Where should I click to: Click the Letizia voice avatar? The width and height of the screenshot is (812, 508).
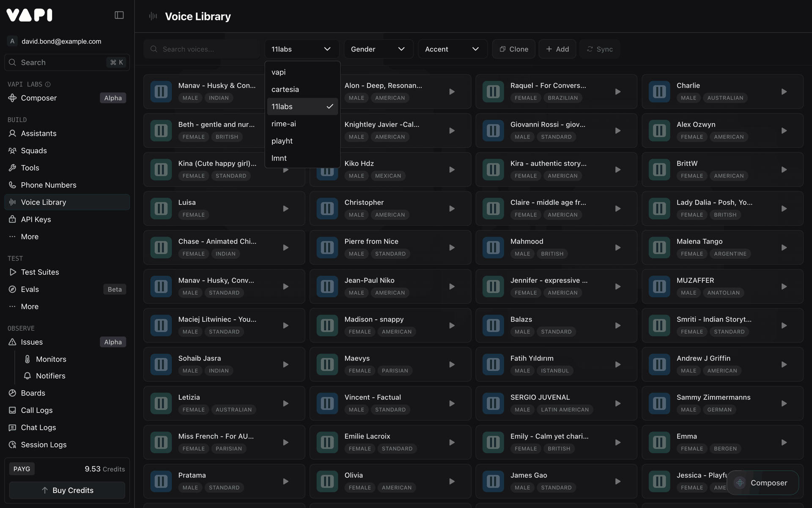pyautogui.click(x=161, y=403)
